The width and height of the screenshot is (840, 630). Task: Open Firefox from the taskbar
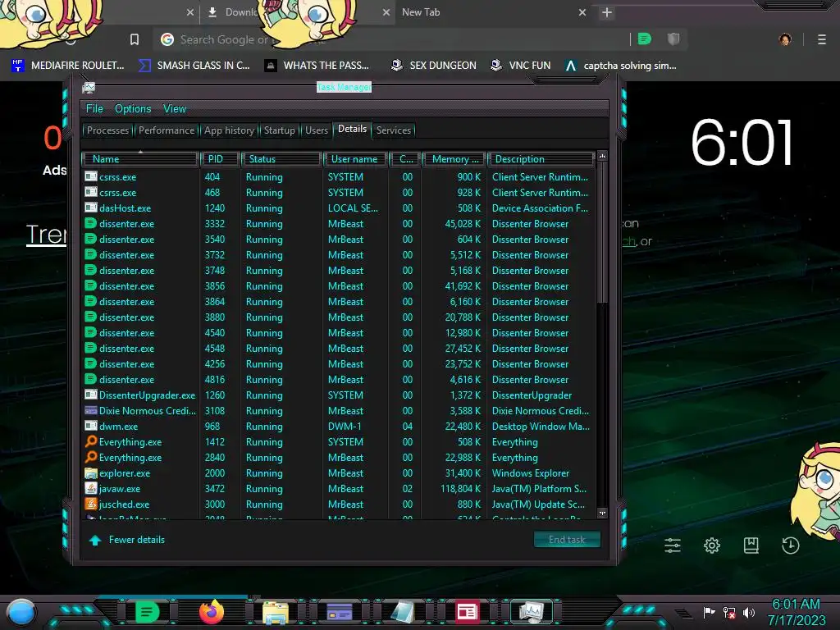coord(212,612)
